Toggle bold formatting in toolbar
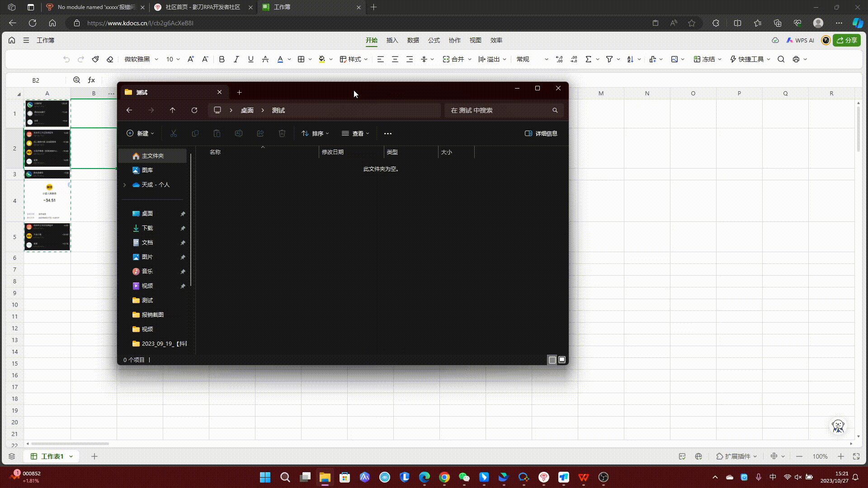 [222, 59]
